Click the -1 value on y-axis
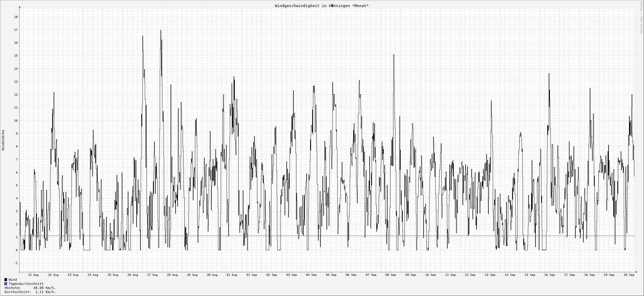 pyautogui.click(x=16, y=263)
